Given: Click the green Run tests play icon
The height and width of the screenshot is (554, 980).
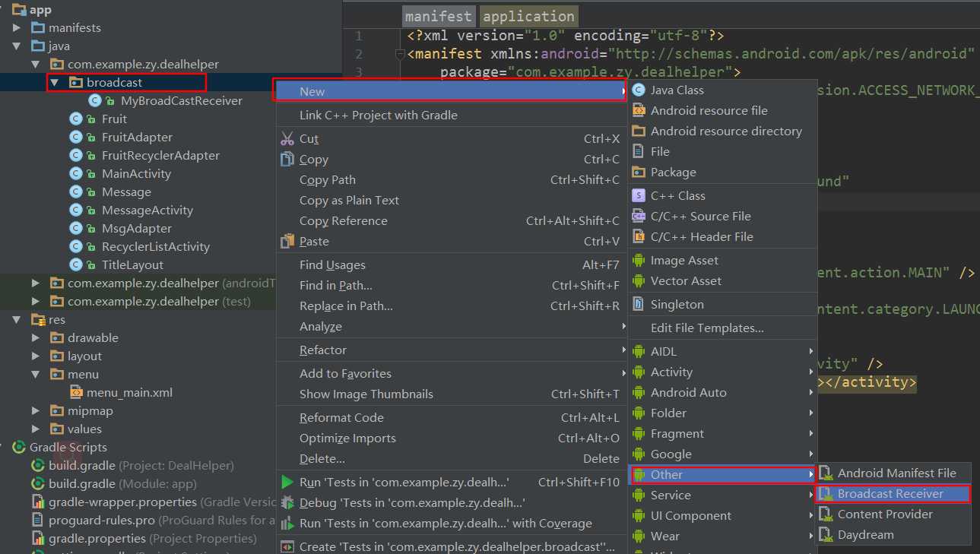Looking at the screenshot, I should [x=287, y=482].
